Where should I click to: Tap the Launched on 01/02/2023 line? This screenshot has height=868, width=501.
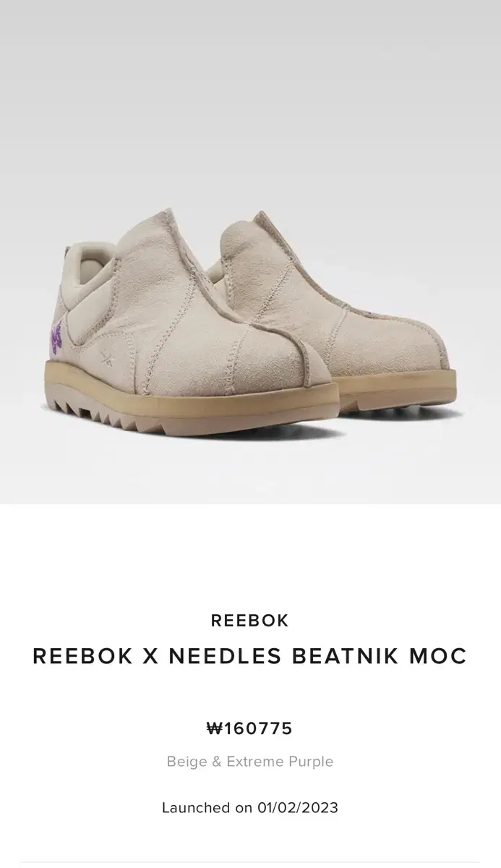(x=250, y=808)
